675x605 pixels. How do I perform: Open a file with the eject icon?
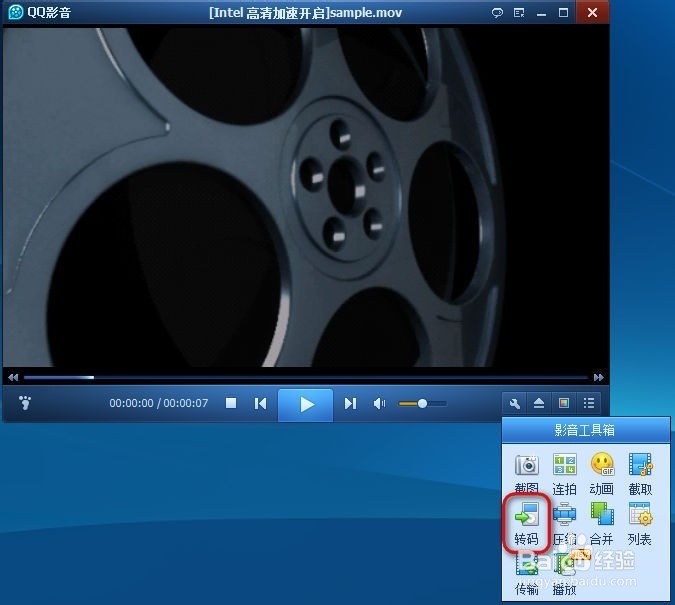539,403
